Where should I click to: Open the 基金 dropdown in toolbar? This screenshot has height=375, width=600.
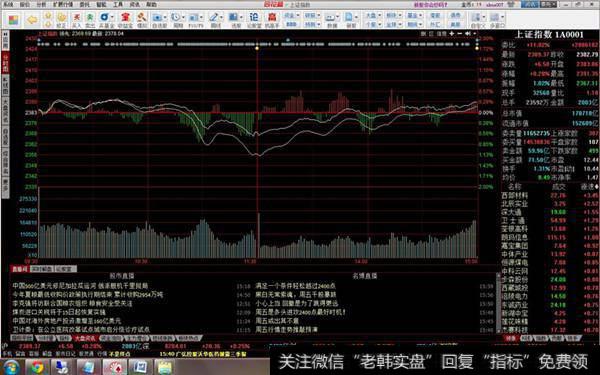(414, 16)
